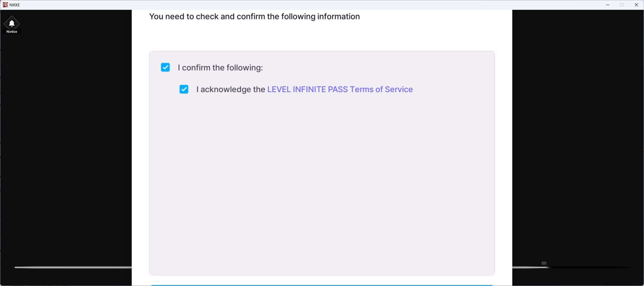Click the NIKKE app icon in title bar

point(5,5)
